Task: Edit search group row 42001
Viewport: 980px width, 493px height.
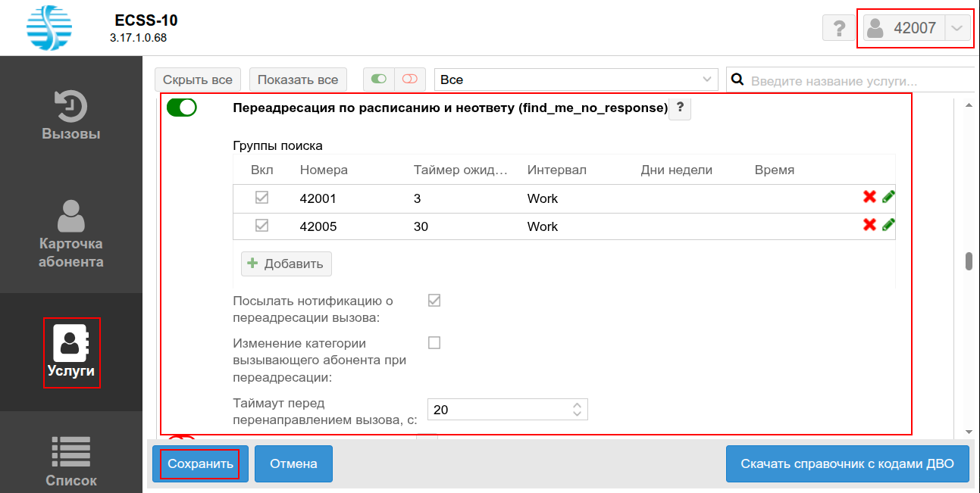Action: click(888, 197)
